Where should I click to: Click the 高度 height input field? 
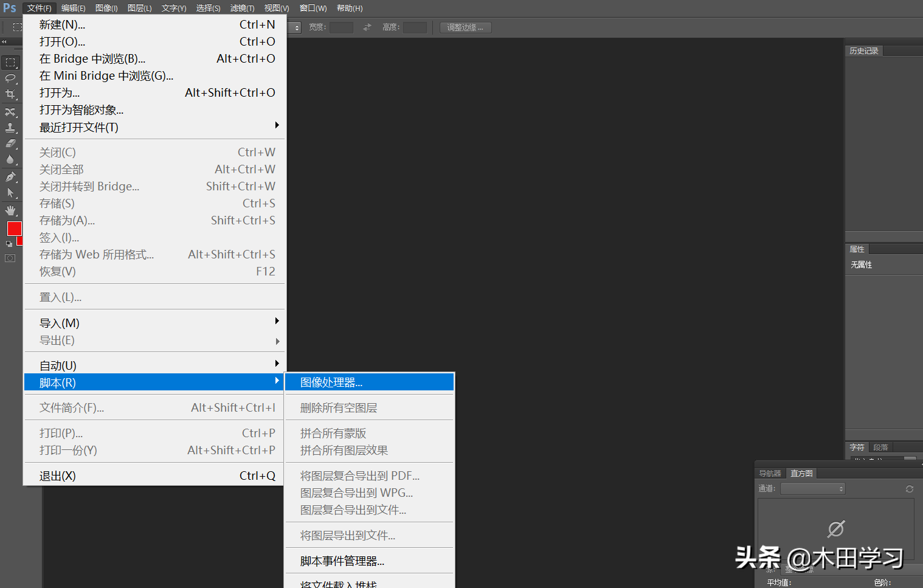click(415, 27)
